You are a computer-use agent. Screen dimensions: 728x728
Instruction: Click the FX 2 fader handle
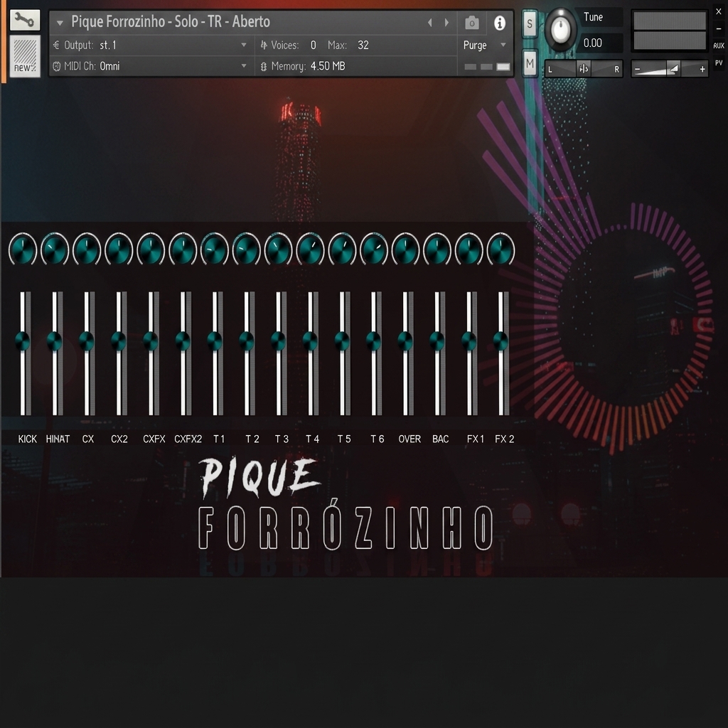(500, 341)
